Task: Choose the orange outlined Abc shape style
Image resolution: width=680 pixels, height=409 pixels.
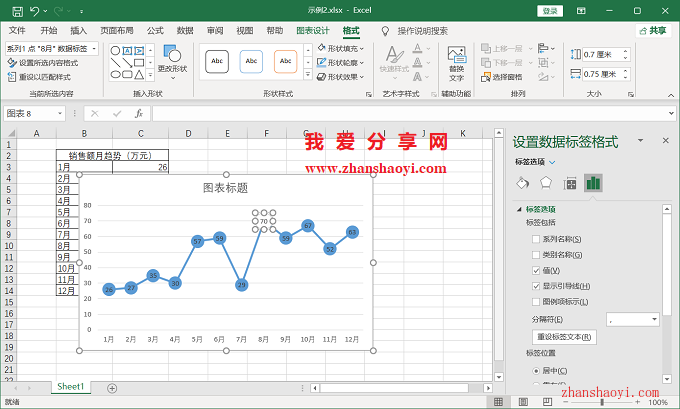Action: click(285, 61)
